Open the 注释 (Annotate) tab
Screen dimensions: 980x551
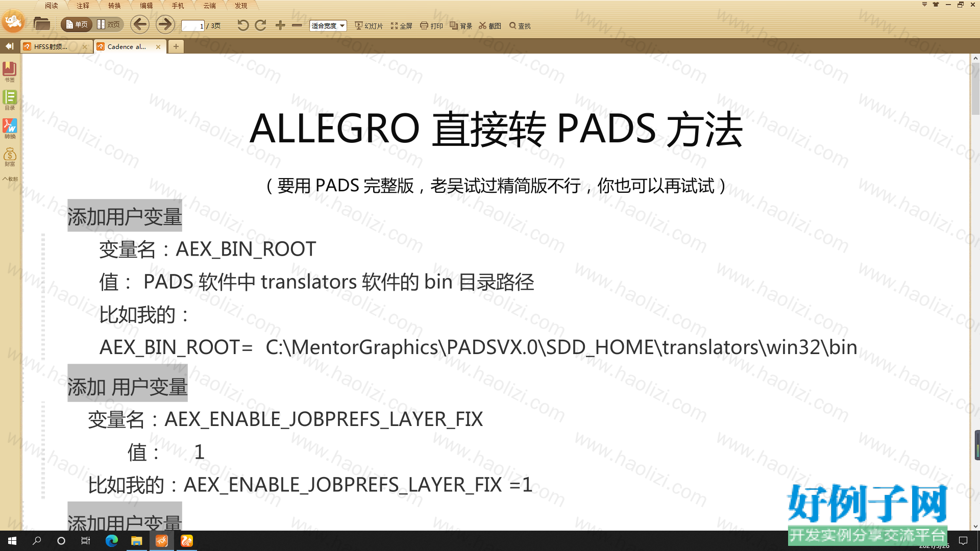coord(83,6)
